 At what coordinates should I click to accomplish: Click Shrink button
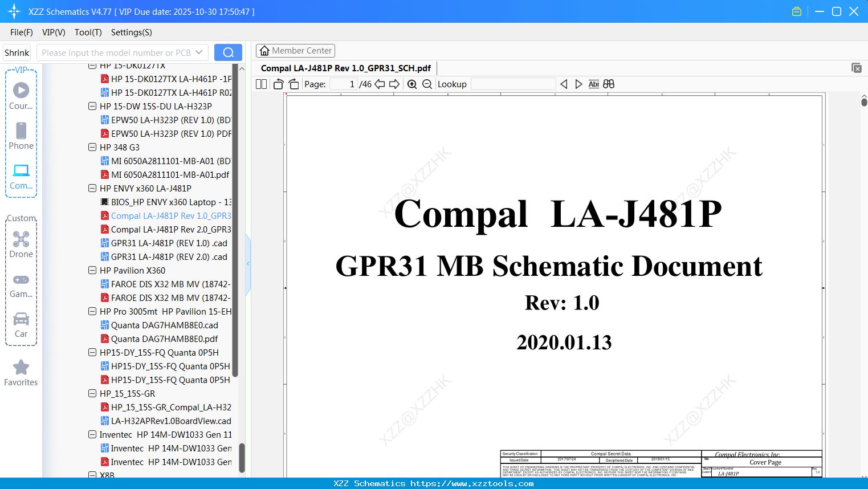17,52
